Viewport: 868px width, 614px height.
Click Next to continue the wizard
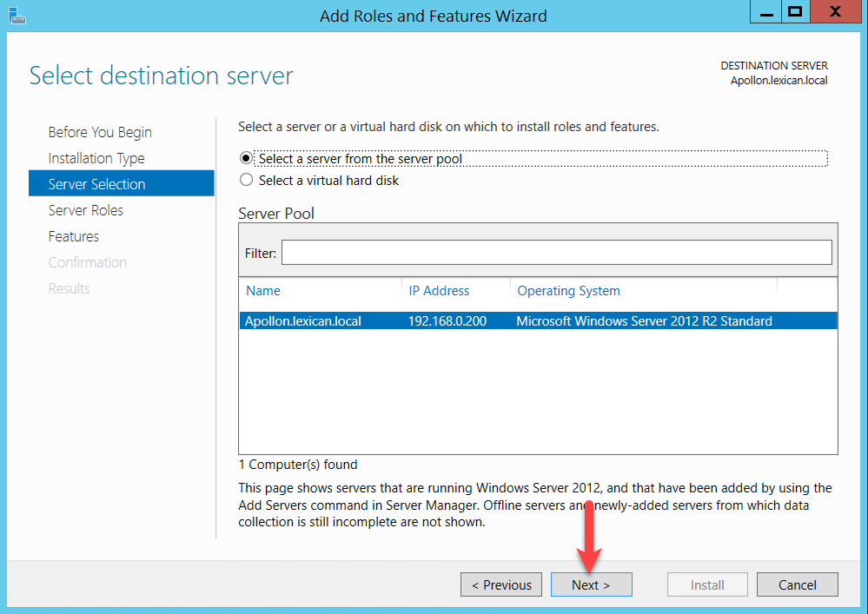pos(591,585)
